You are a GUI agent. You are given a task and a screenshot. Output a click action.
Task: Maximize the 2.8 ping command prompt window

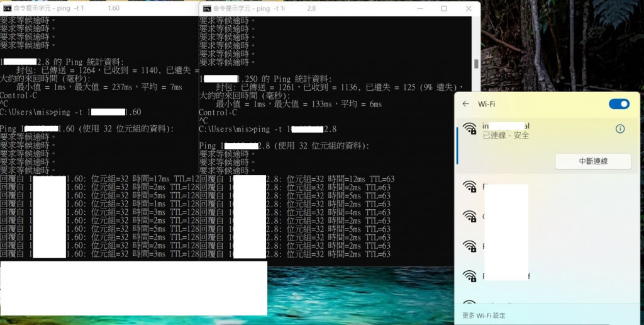(444, 8)
